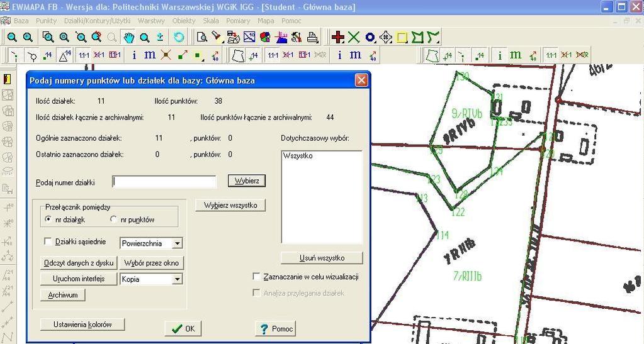This screenshot has width=644, height=344.
Task: Click the 'Uruchom interfejs' button
Action: pos(79,279)
